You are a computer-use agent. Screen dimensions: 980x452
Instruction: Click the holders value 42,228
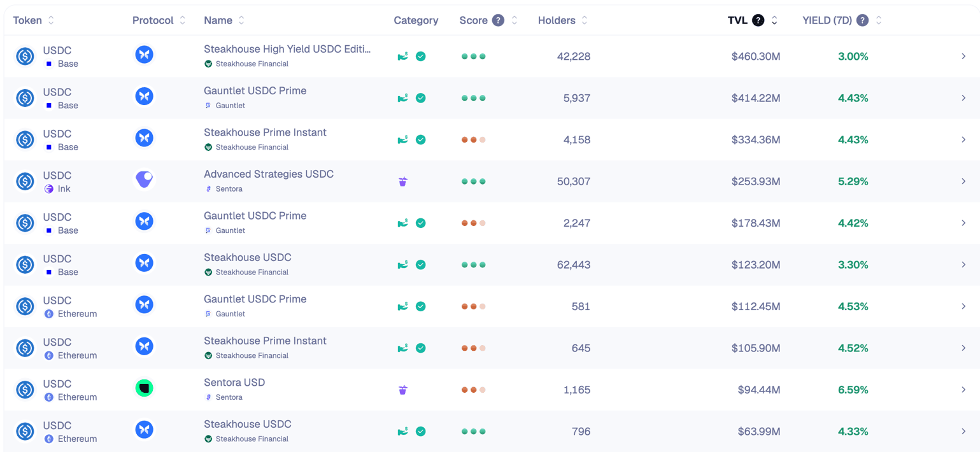tap(573, 57)
